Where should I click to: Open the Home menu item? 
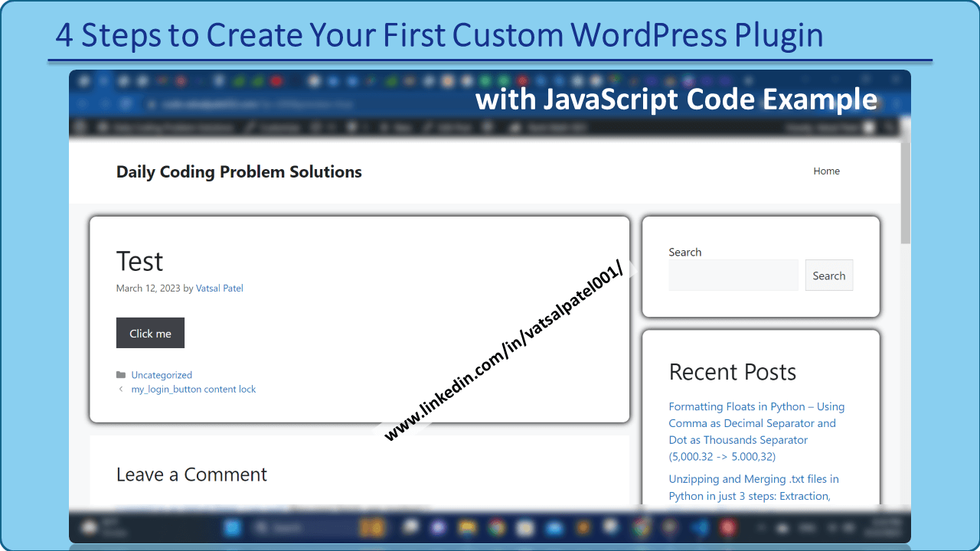pos(826,171)
